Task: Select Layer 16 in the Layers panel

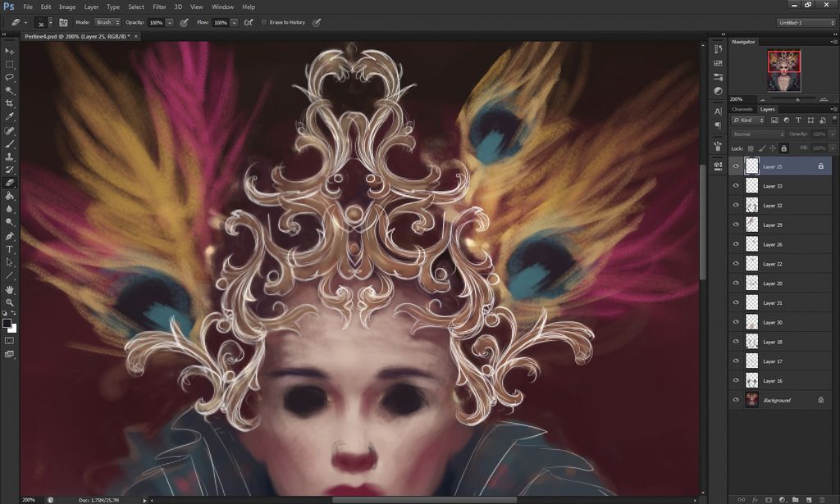Action: click(x=771, y=380)
